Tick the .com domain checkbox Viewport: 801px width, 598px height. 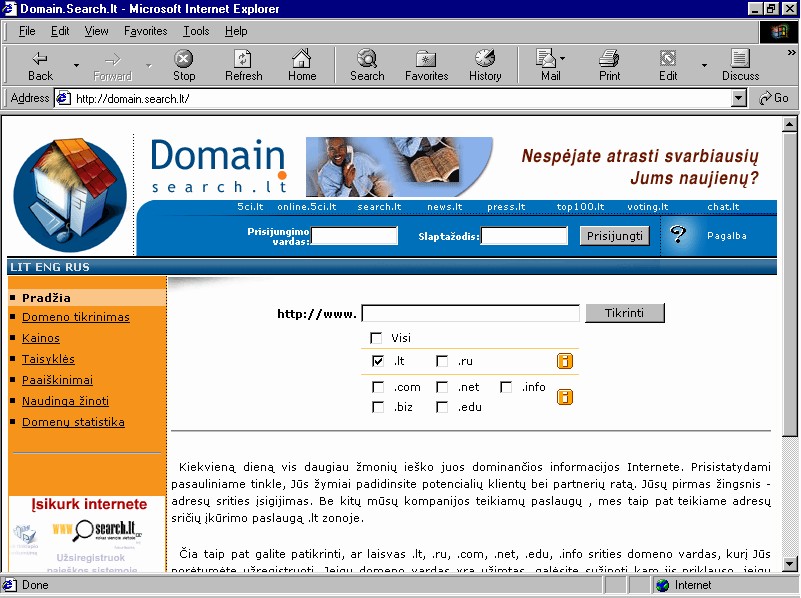[378, 387]
